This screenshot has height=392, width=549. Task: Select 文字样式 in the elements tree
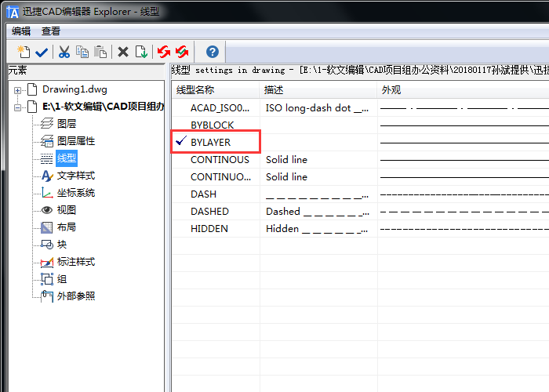(x=75, y=176)
